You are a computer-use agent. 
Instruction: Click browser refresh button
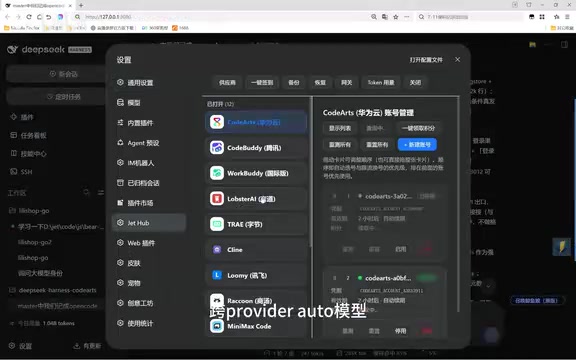pos(29,17)
